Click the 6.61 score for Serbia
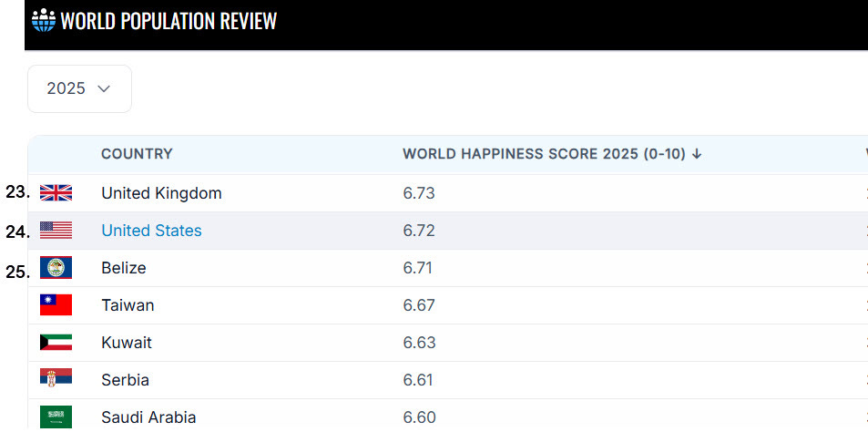Screen dimensions: 868x432 click(418, 380)
